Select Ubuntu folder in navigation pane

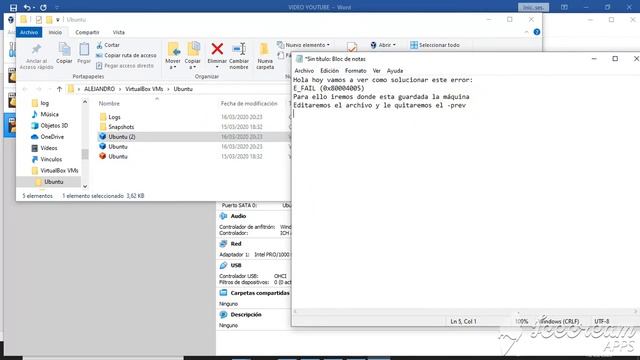click(x=53, y=182)
